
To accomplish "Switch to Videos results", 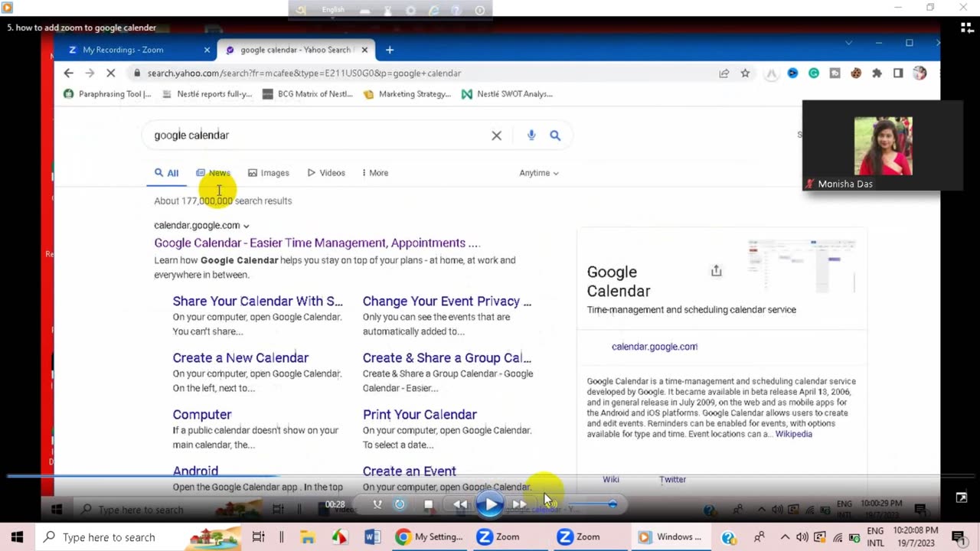I will (326, 173).
